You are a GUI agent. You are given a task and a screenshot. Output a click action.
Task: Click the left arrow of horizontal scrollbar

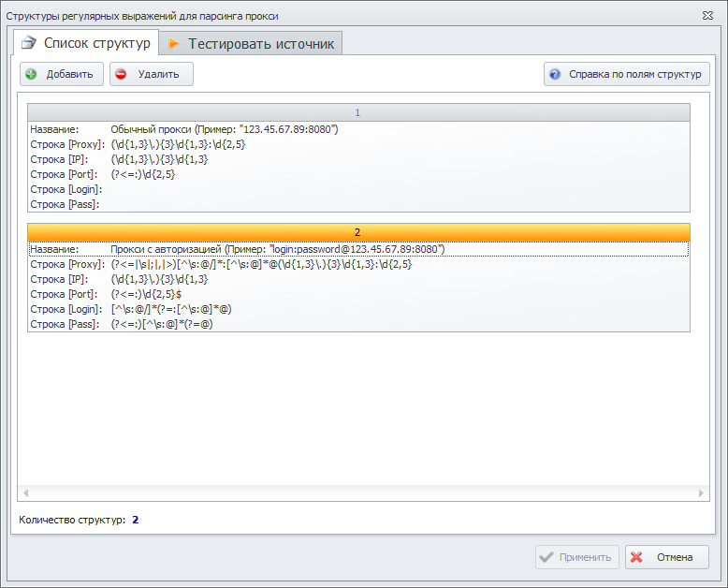pos(25,492)
